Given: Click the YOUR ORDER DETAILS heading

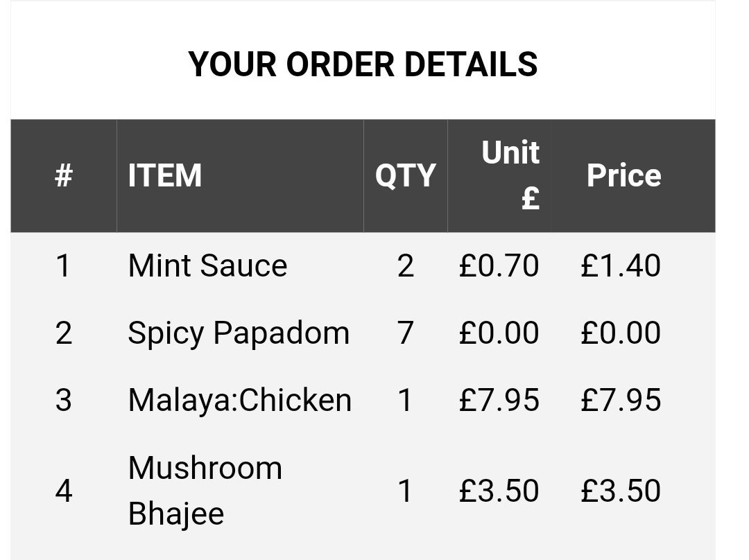Looking at the screenshot, I should point(363,64).
